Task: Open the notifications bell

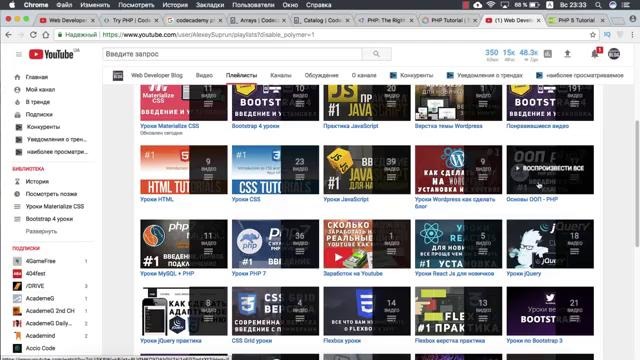Action: point(595,54)
